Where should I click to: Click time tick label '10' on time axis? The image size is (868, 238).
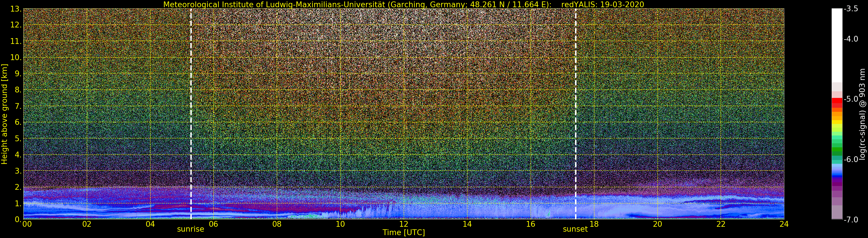coord(340,224)
